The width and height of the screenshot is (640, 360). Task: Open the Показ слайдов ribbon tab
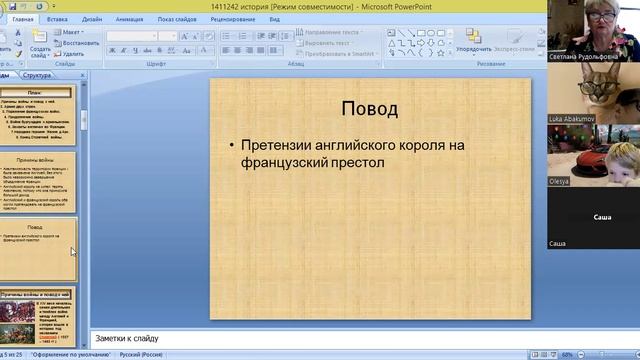(x=177, y=19)
